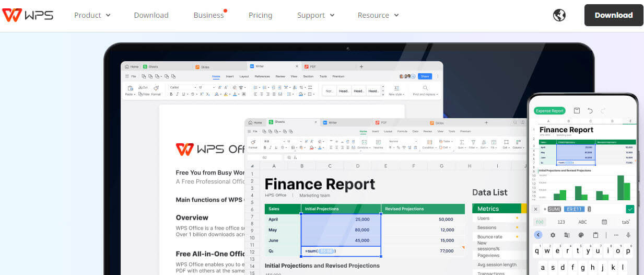Go to the Business page
Screen dimensions: 644x275
coord(209,15)
